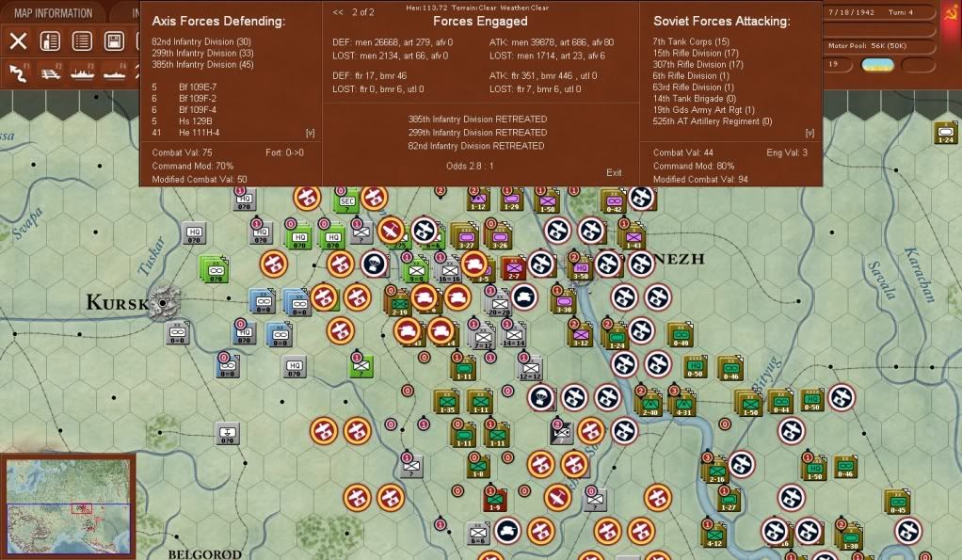
Task: Select the unit counter labeled 3-30
Action: (564, 302)
